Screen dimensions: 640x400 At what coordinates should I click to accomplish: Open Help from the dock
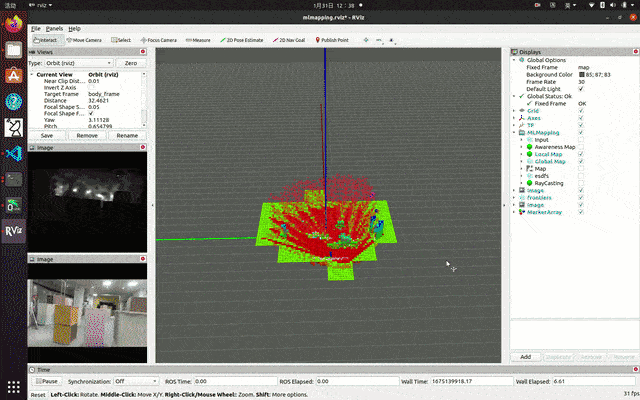click(13, 102)
